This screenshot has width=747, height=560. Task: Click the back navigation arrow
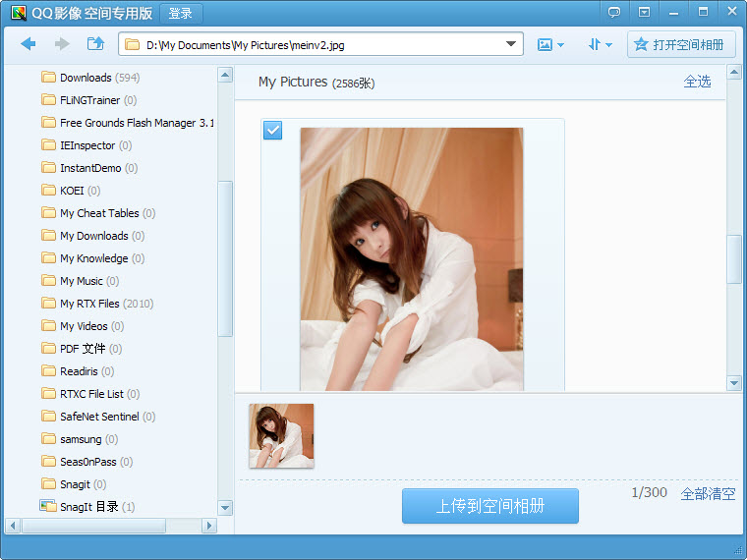29,44
